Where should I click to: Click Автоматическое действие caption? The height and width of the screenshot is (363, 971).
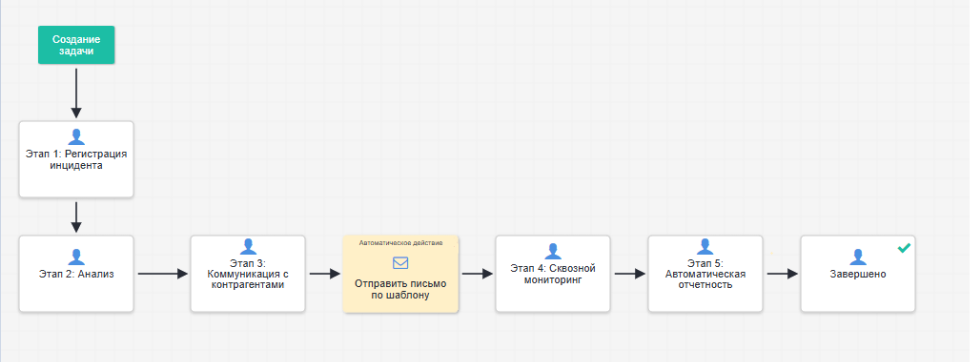pyautogui.click(x=401, y=243)
